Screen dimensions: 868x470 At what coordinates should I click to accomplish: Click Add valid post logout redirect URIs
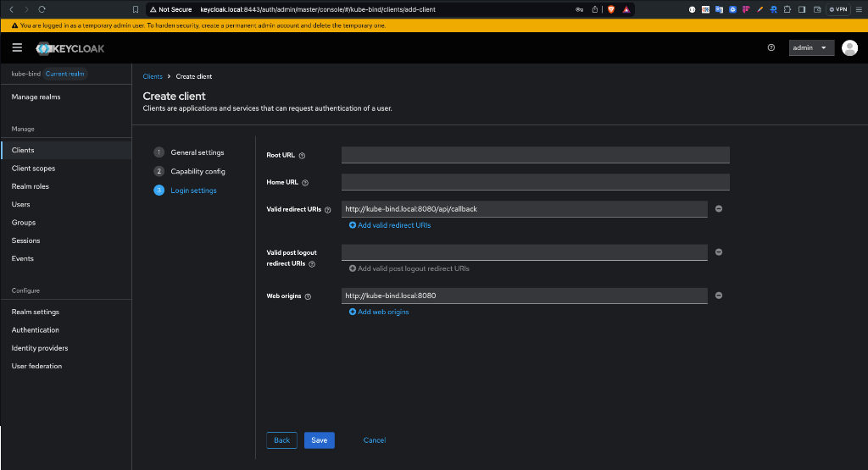tap(409, 268)
